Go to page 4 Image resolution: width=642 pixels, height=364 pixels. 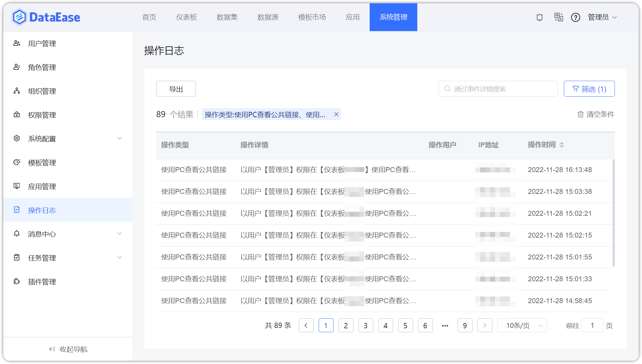(x=386, y=326)
